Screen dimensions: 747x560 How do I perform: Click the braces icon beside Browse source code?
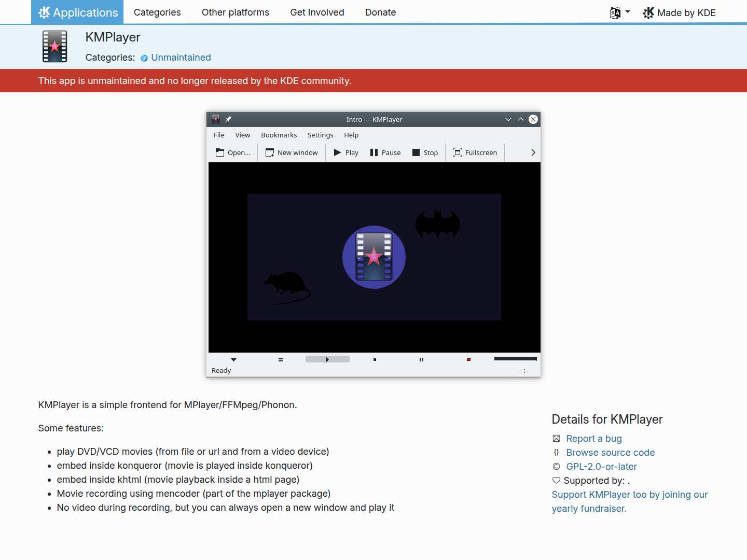click(x=556, y=453)
